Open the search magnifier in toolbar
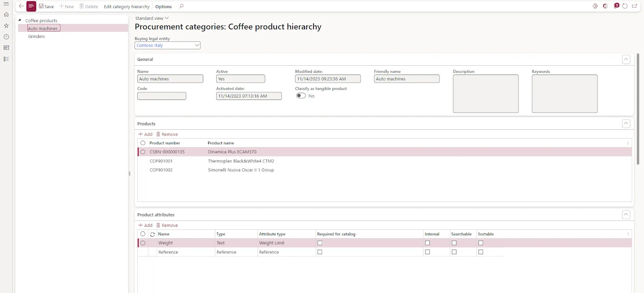The height and width of the screenshot is (293, 644). pyautogui.click(x=182, y=6)
